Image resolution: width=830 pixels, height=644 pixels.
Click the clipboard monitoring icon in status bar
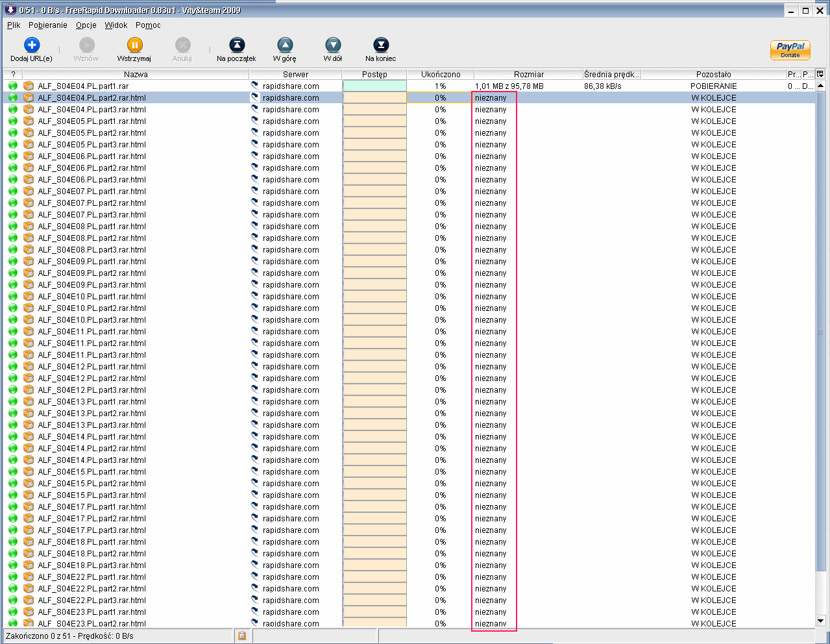tap(242, 636)
